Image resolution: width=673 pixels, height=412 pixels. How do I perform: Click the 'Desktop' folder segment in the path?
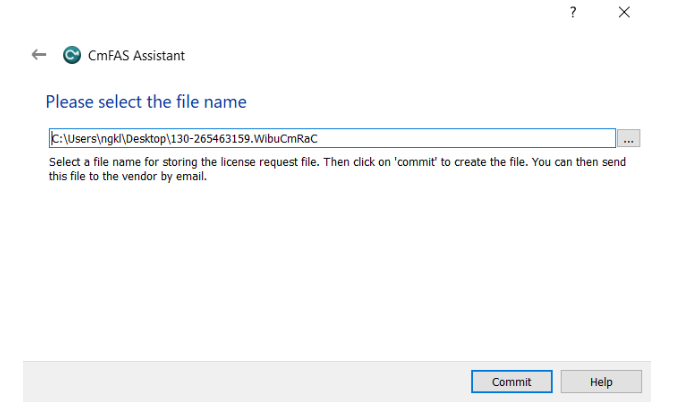pyautogui.click(x=146, y=139)
